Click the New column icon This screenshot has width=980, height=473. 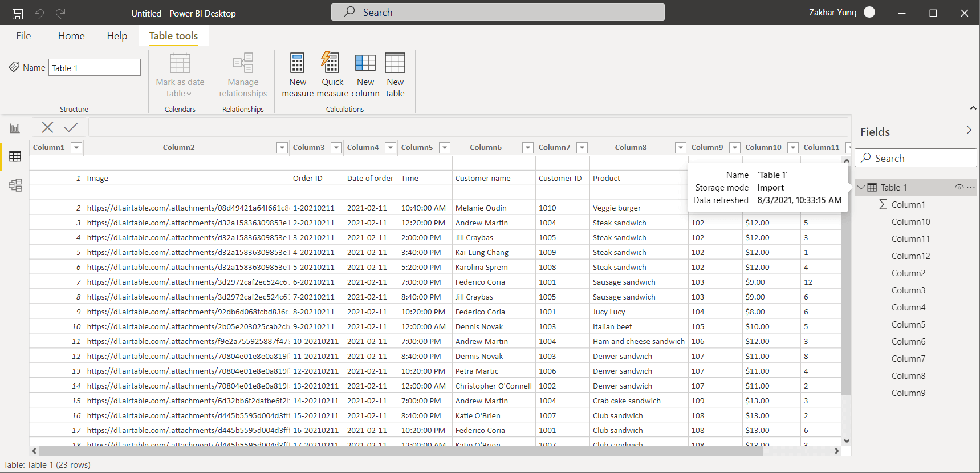(365, 63)
